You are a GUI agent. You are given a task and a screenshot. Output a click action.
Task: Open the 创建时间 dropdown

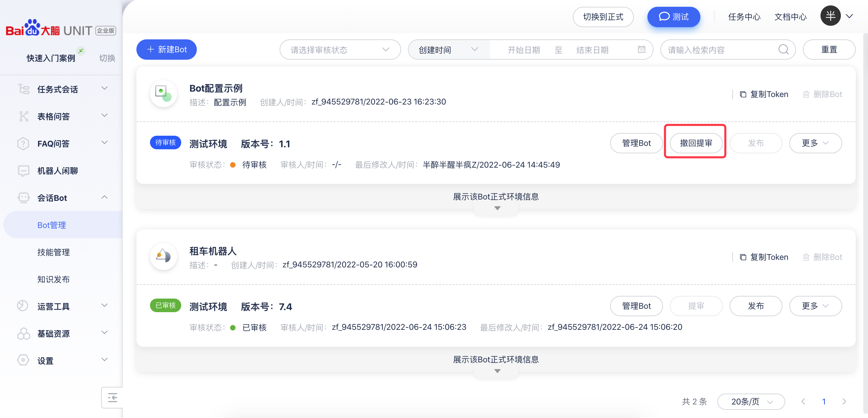coord(449,50)
